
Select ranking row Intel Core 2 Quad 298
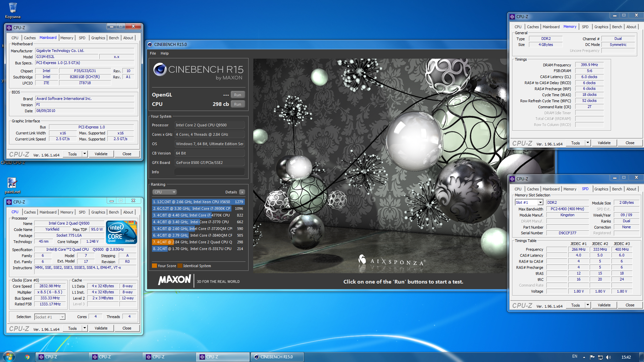click(198, 242)
